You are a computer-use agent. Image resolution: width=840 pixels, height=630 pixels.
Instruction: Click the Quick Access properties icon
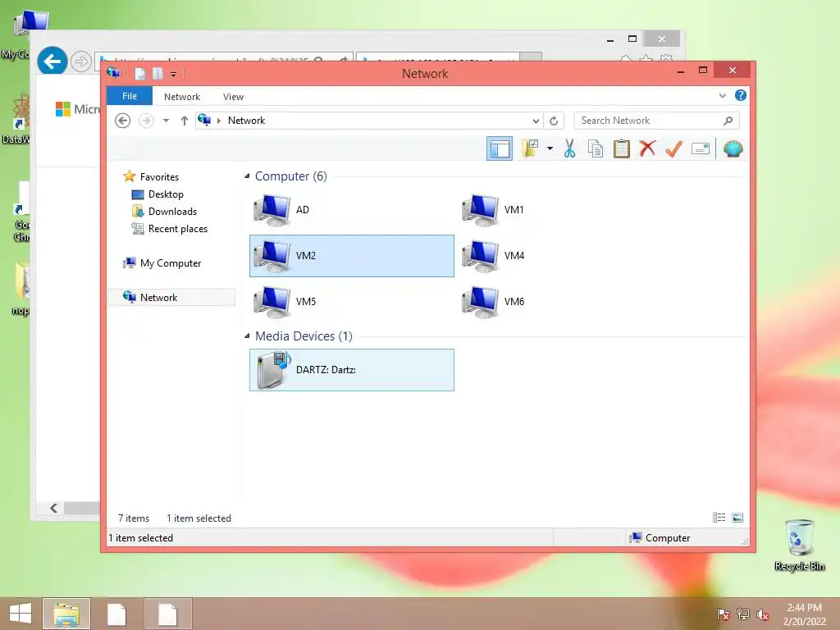pyautogui.click(x=140, y=73)
